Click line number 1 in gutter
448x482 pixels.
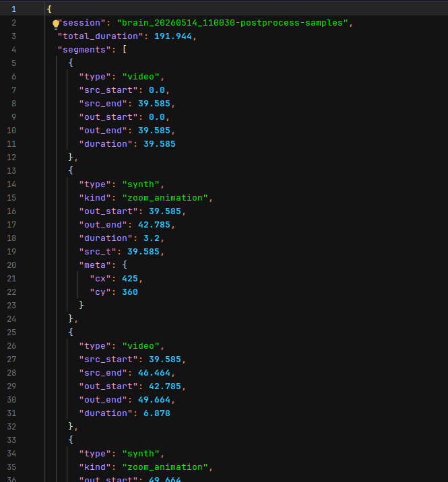point(13,9)
